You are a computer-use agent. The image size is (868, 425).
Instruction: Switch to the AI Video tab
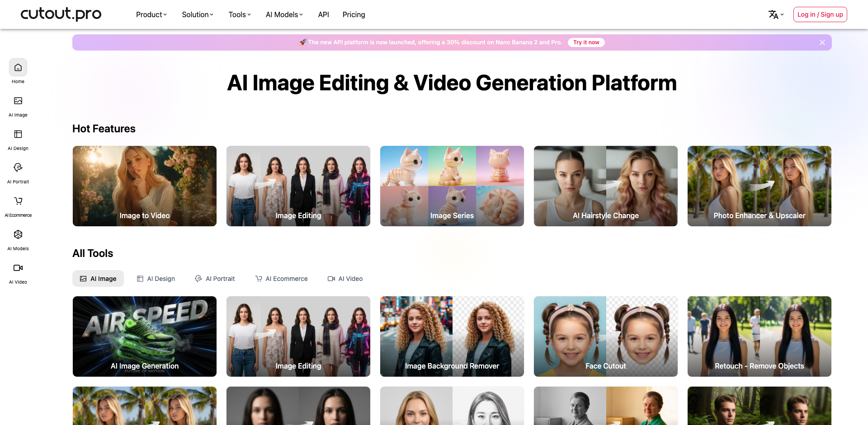[x=345, y=279]
